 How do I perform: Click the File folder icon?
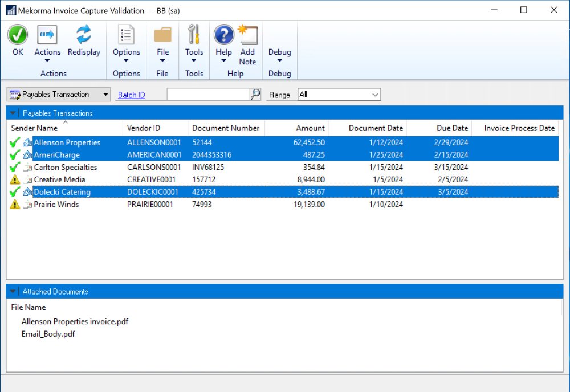coord(162,35)
